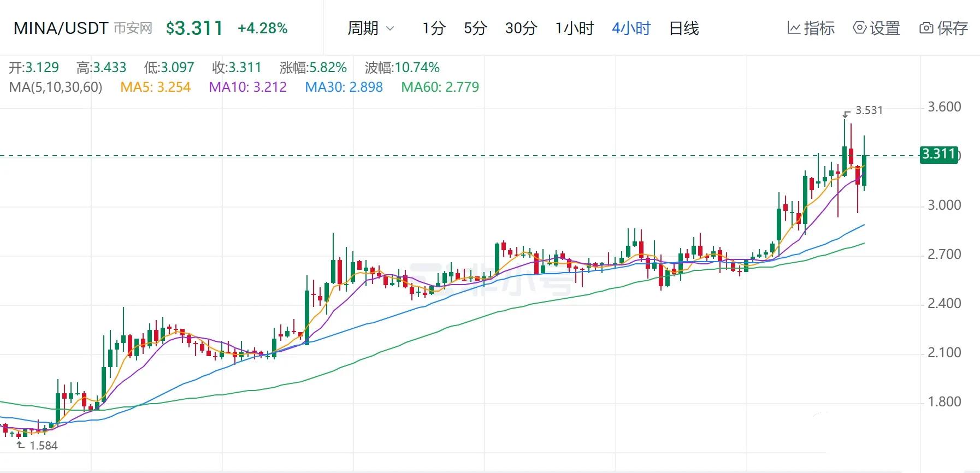The width and height of the screenshot is (980, 473).
Task: Switch chart to 5分 timeframe
Action: (x=475, y=29)
